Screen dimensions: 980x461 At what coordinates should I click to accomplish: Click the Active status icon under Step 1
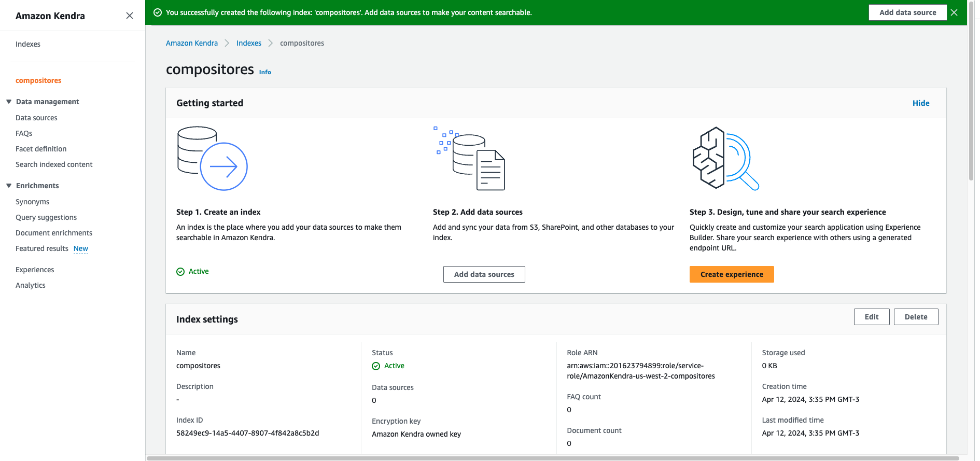pyautogui.click(x=180, y=272)
